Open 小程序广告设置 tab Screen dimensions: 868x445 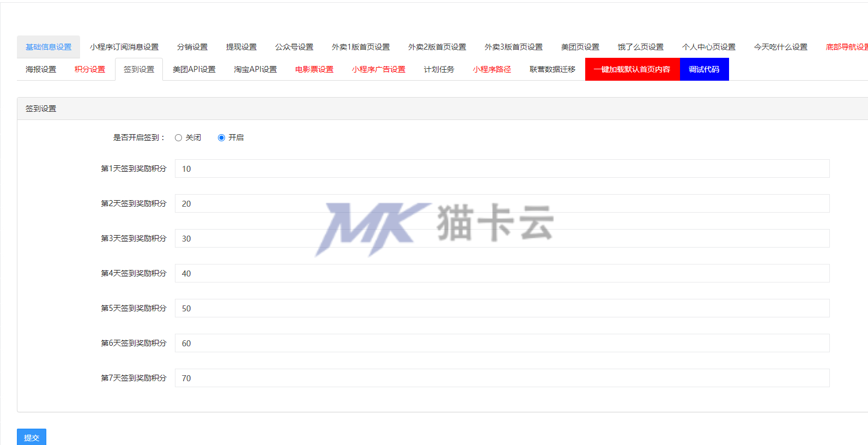pyautogui.click(x=379, y=69)
